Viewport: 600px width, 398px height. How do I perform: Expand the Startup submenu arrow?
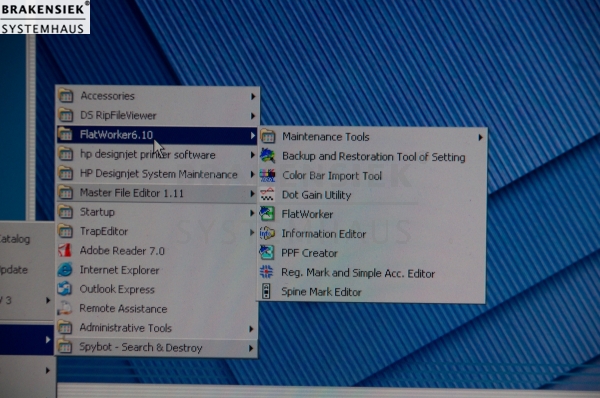252,213
